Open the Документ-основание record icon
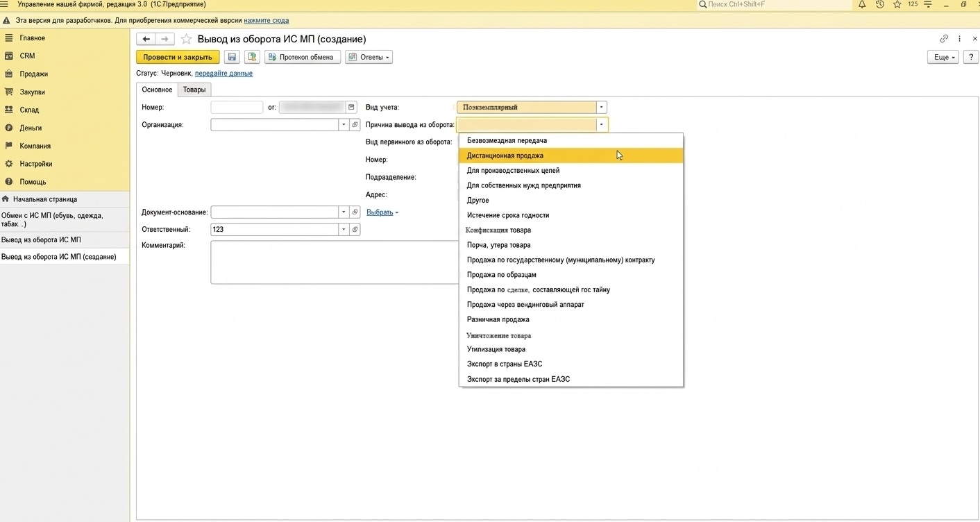 [355, 212]
